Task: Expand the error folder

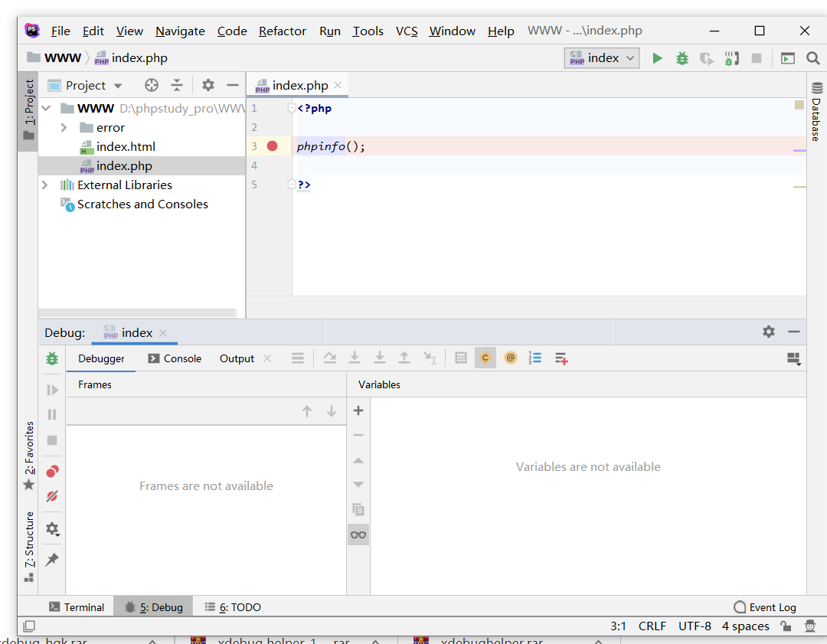Action: [64, 128]
